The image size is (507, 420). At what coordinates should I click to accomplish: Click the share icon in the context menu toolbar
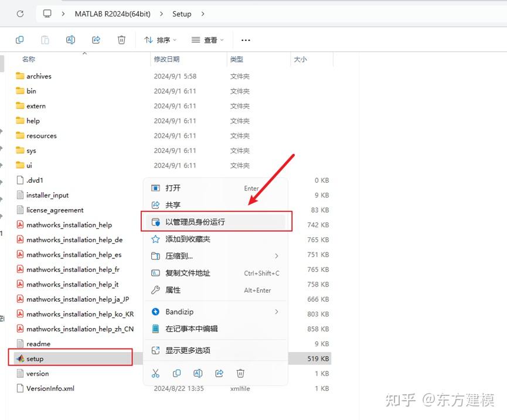click(218, 373)
